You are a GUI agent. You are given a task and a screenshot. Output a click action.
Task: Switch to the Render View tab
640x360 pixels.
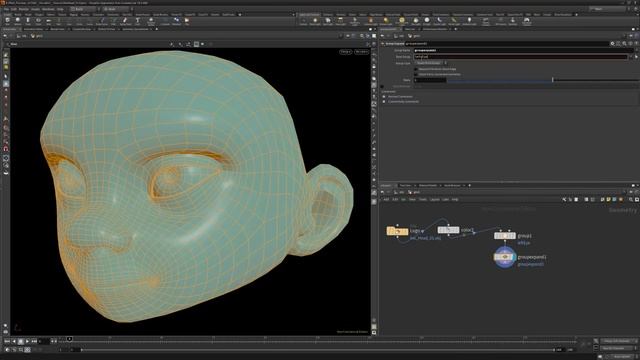click(57, 29)
